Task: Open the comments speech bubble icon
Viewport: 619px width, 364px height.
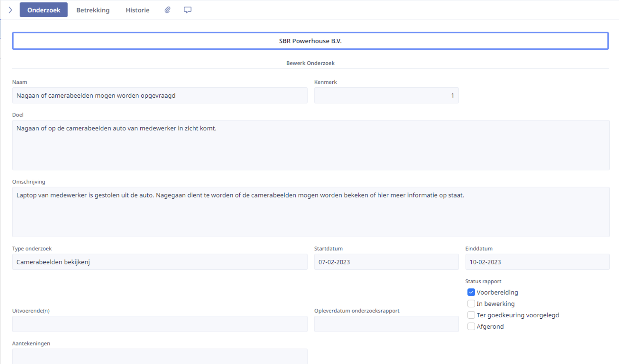Action: 187,10
